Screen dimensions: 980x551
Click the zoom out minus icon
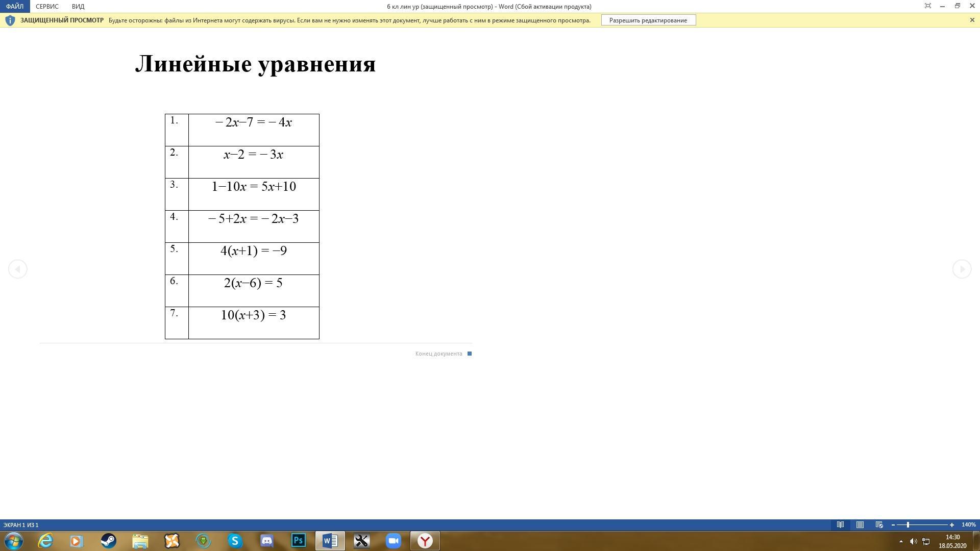[x=893, y=524]
